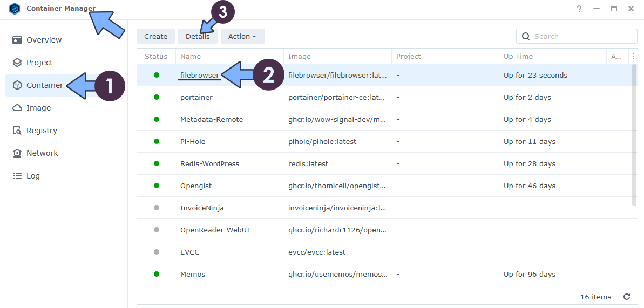644x308 pixels.
Task: Click green status dot for Pi-Hole
Action: 157,141
